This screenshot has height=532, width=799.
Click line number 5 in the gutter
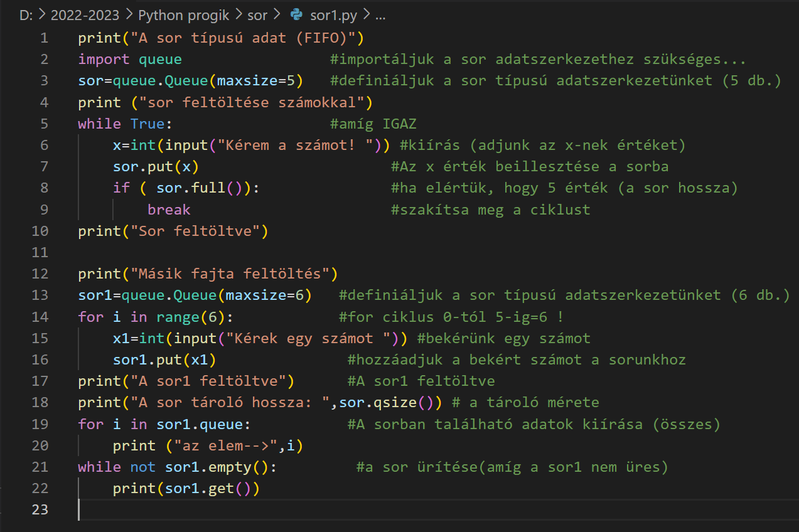click(x=44, y=124)
